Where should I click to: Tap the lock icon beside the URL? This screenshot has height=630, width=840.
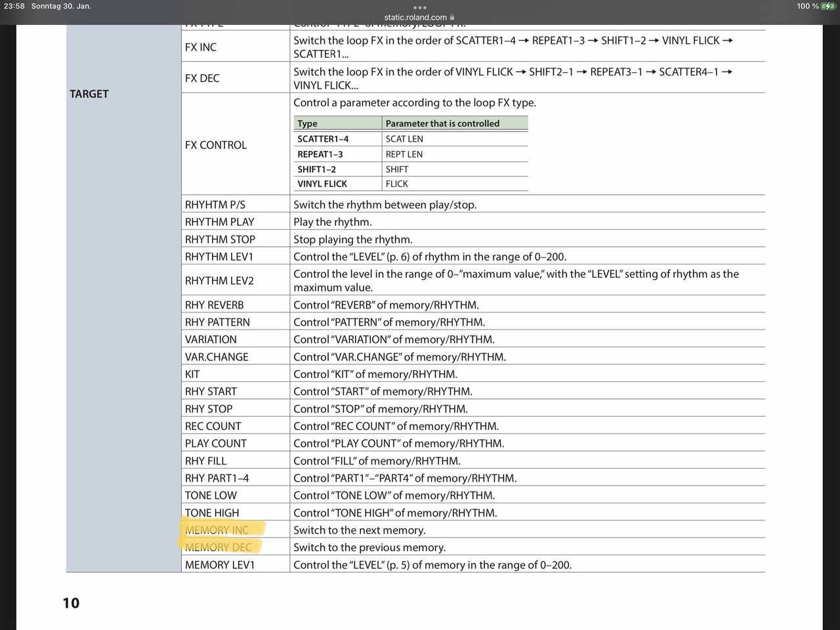452,18
